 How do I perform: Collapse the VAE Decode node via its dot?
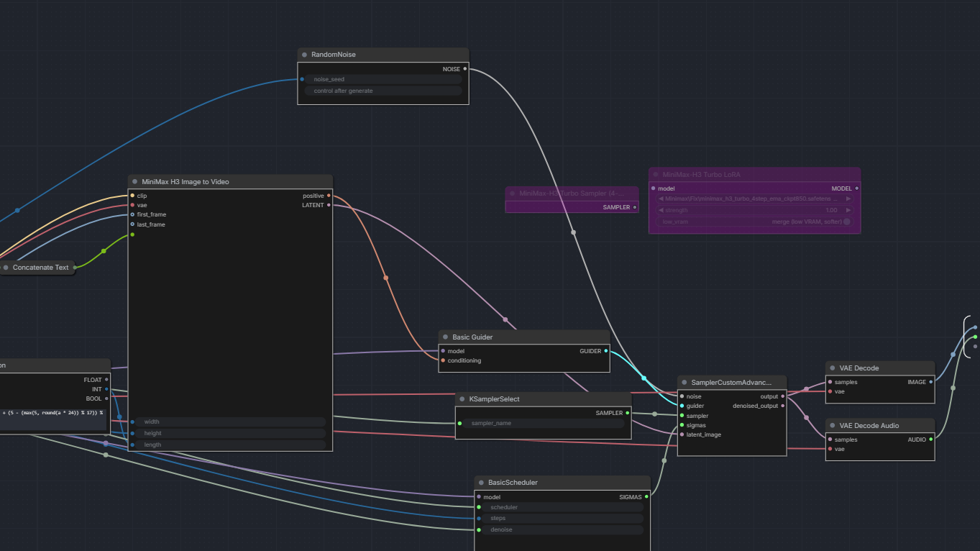pyautogui.click(x=832, y=368)
